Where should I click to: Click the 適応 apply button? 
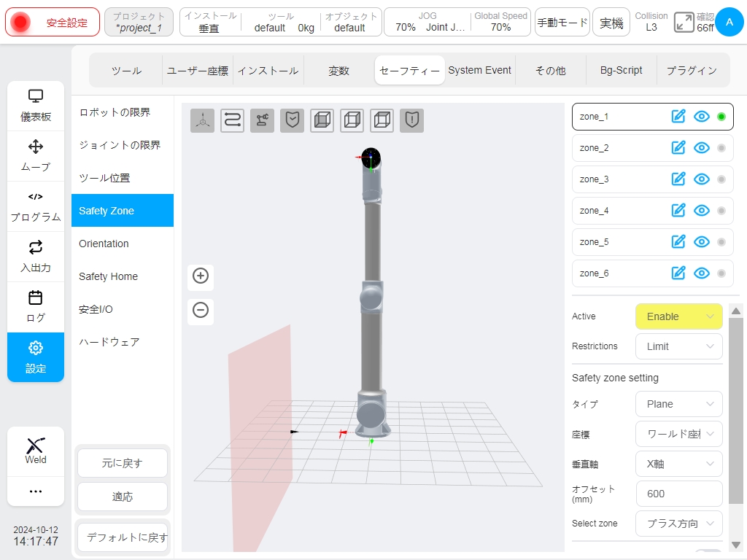(x=123, y=497)
